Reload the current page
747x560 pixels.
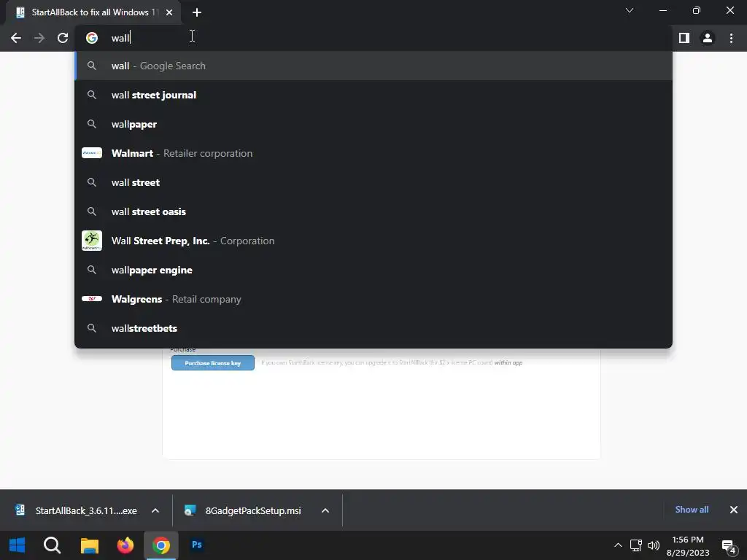pos(63,38)
